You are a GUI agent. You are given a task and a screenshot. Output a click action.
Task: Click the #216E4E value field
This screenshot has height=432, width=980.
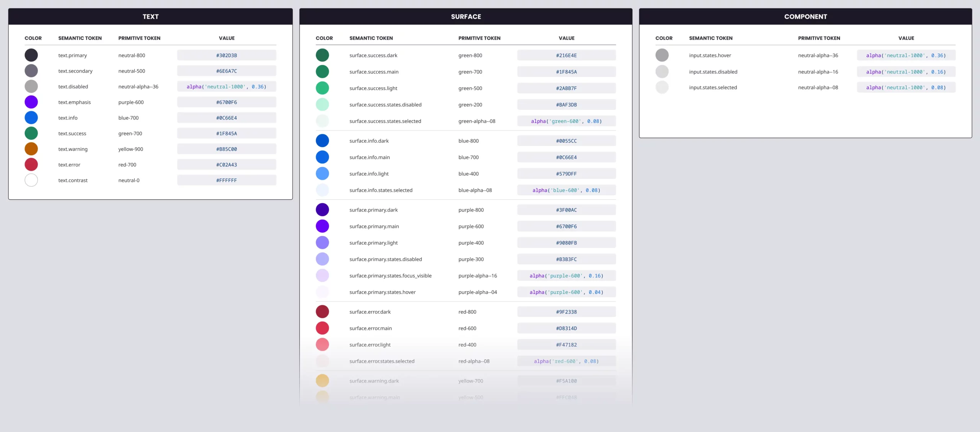[x=567, y=55]
